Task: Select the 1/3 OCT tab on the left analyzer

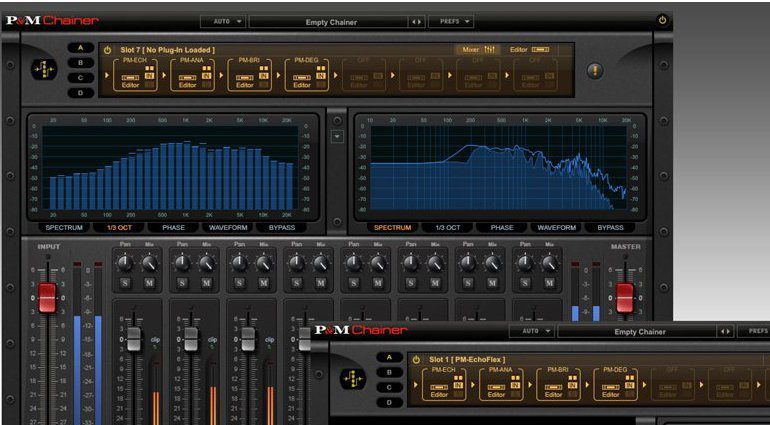Action: [119, 227]
